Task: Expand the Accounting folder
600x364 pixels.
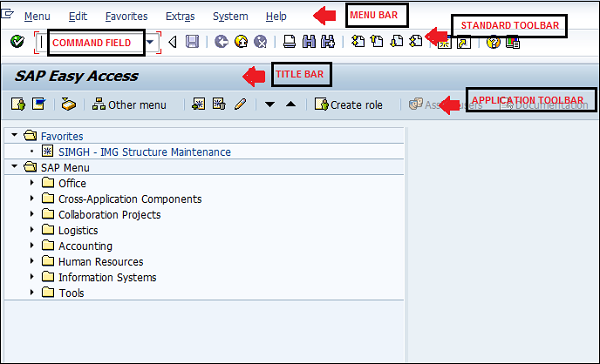Action: tap(32, 245)
